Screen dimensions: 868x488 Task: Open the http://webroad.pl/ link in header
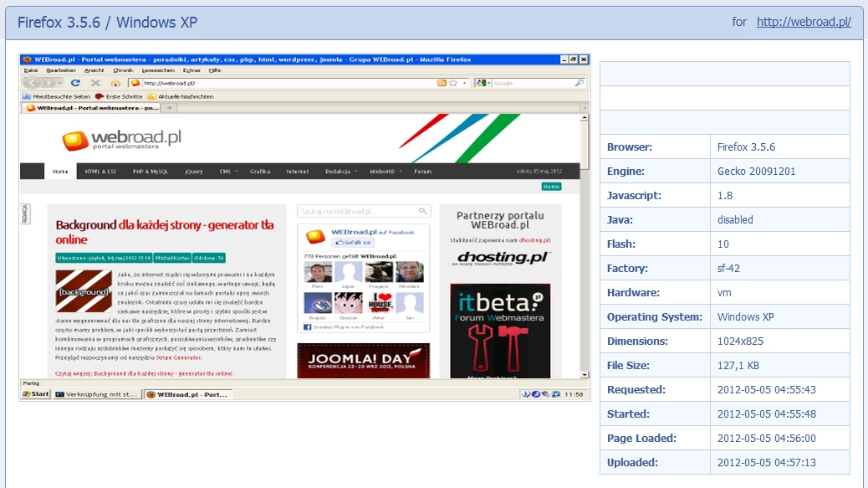coord(804,22)
